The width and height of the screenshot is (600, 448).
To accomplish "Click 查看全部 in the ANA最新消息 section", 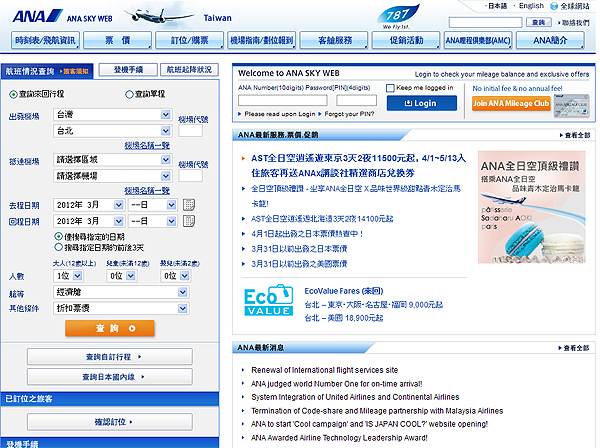I will tap(577, 348).
